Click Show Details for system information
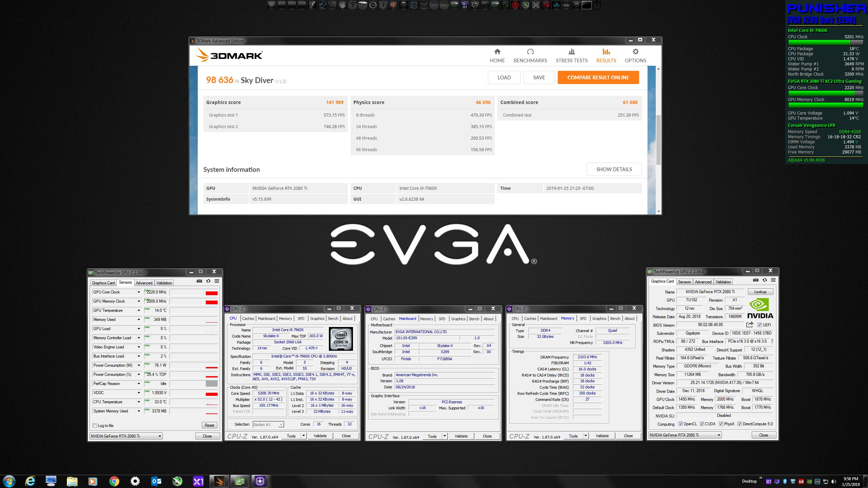The image size is (868, 488). click(x=614, y=169)
